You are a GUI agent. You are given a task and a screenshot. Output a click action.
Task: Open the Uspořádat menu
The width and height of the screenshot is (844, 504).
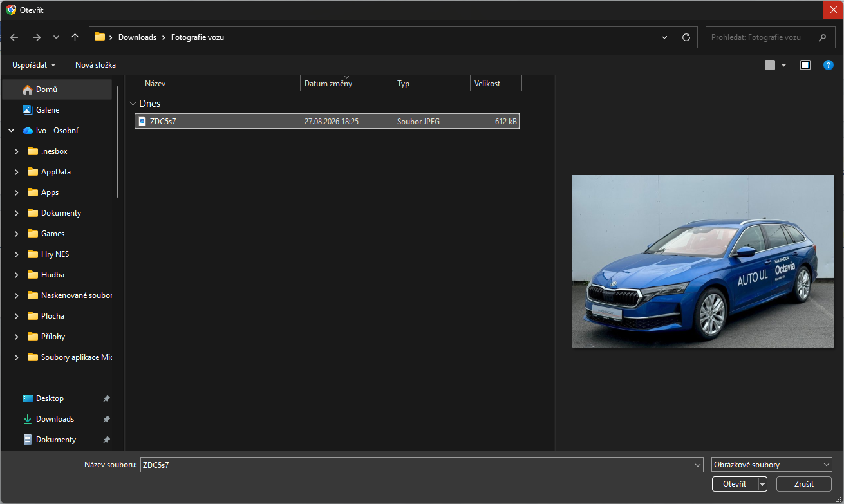(34, 65)
